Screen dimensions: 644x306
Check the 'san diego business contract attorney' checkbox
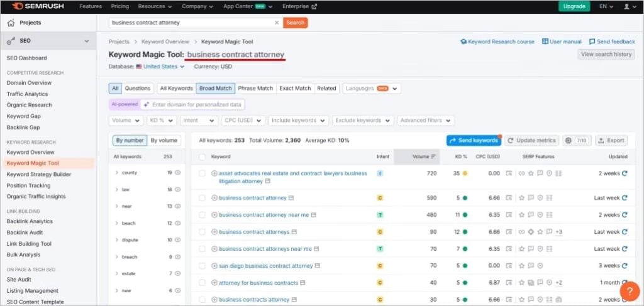[202, 266]
